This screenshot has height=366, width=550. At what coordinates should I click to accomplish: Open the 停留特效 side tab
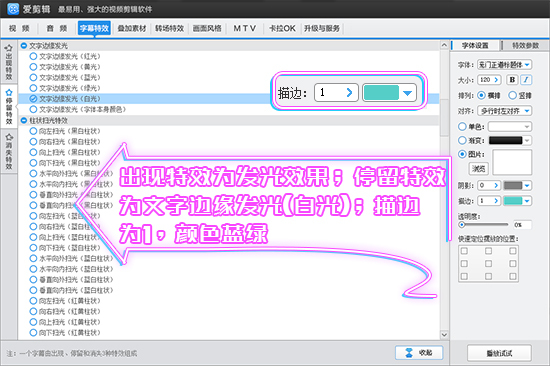9,107
